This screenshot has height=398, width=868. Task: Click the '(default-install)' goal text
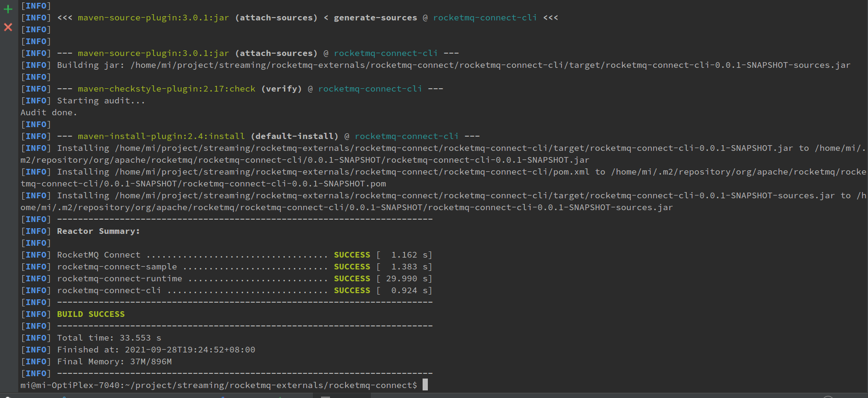coord(294,136)
